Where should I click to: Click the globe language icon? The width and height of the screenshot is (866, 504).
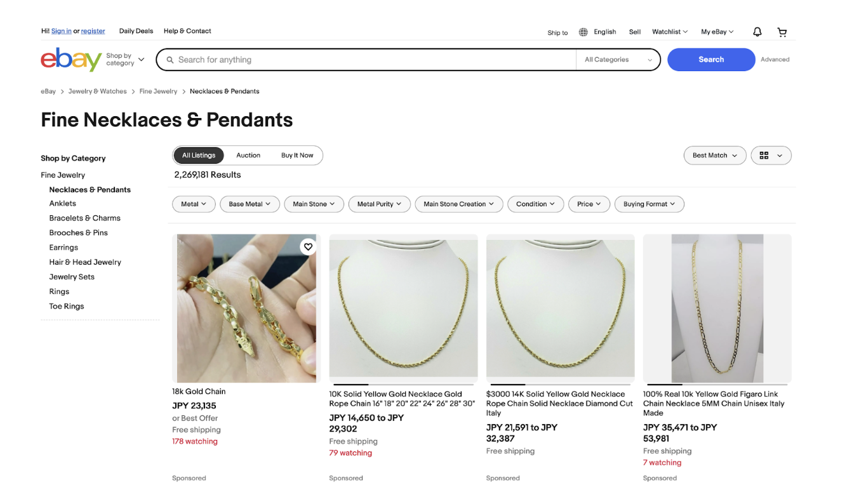583,32
